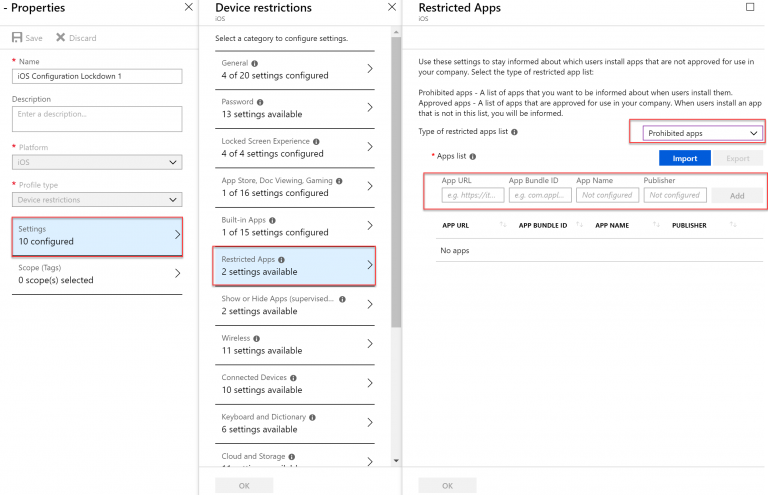The width and height of the screenshot is (768, 495).
Task: Close the Properties blade
Action: tap(189, 7)
